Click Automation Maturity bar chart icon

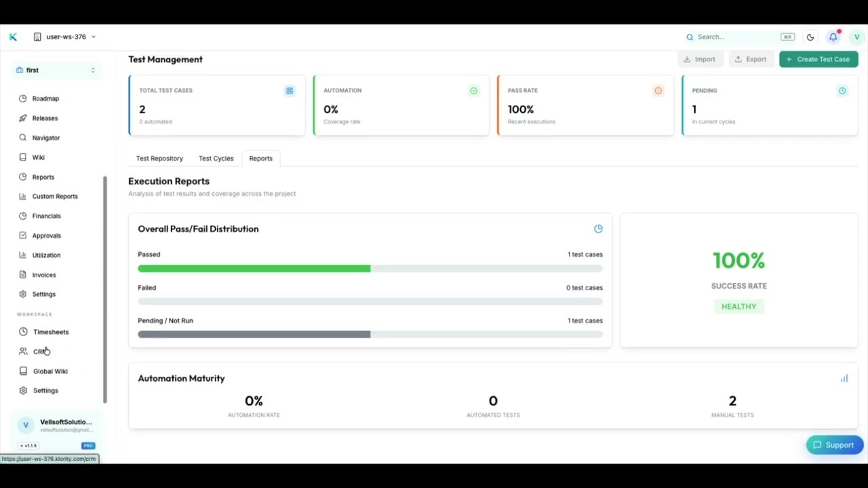[x=844, y=378]
